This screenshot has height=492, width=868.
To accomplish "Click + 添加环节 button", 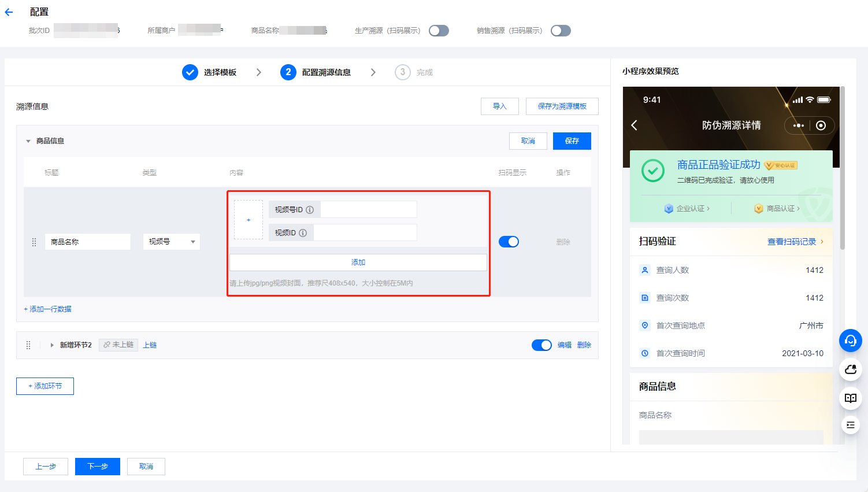I will pos(45,386).
